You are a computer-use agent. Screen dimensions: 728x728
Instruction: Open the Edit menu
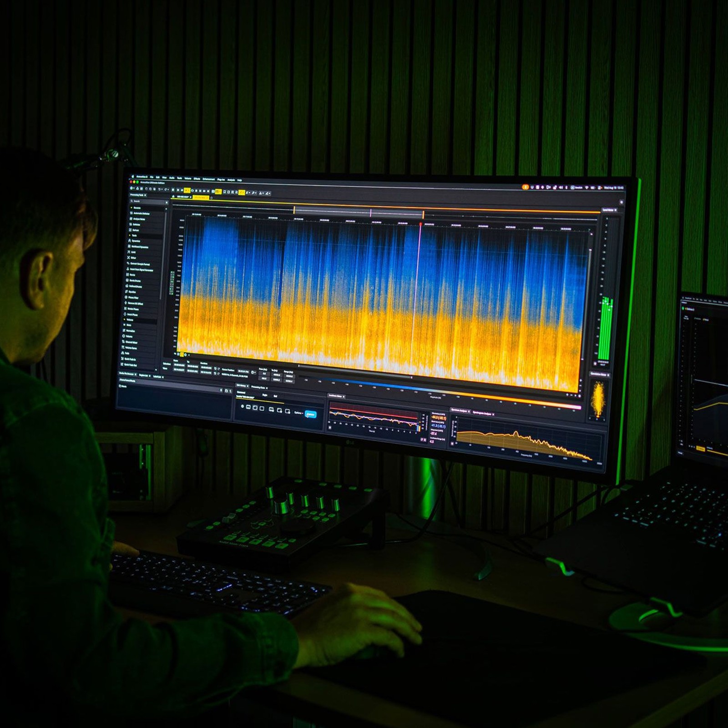[x=157, y=177]
